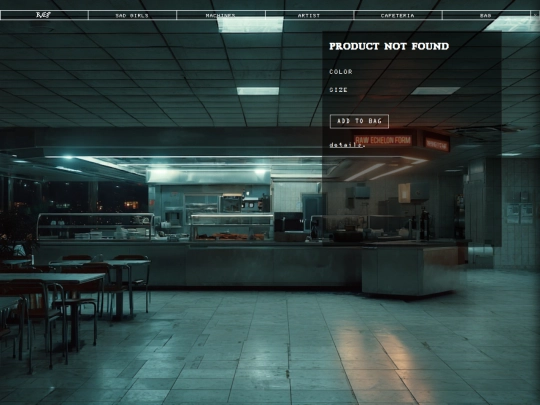Select the ARTIST navigation item
540x405 pixels.
point(309,15)
